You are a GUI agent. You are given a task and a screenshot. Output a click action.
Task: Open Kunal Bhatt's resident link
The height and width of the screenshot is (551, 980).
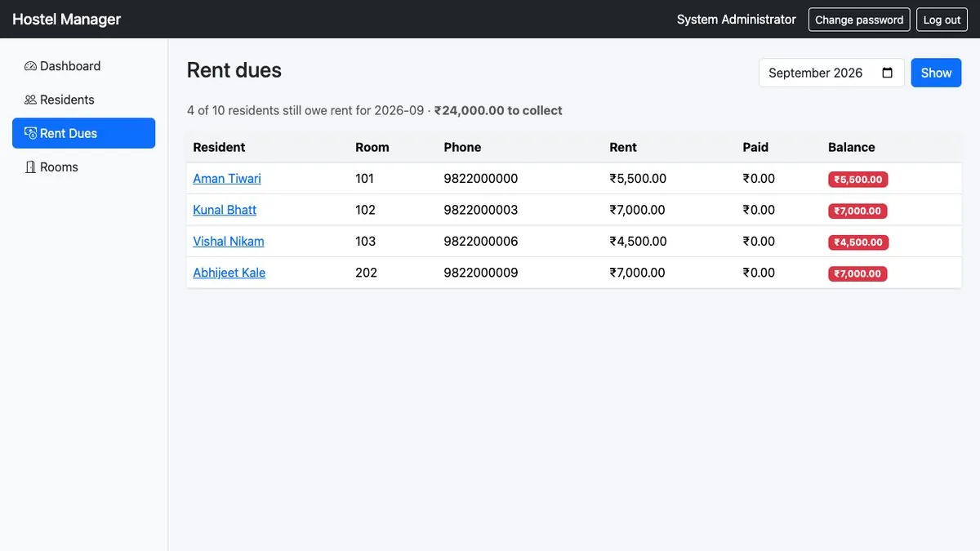coord(225,210)
